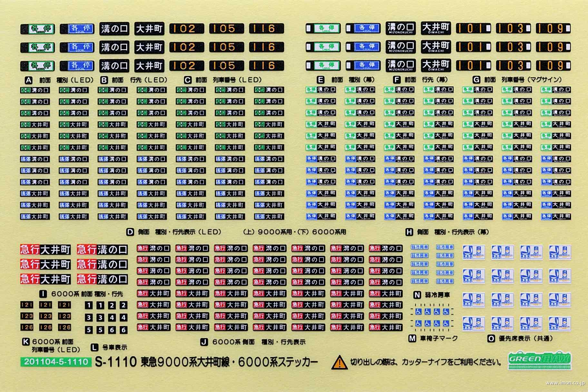
Task: Click section label A 前面 種別 (LED)
Action: click(x=59, y=80)
